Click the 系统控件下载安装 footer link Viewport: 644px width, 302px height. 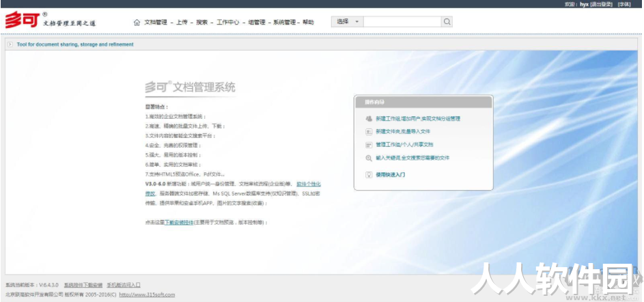click(83, 285)
